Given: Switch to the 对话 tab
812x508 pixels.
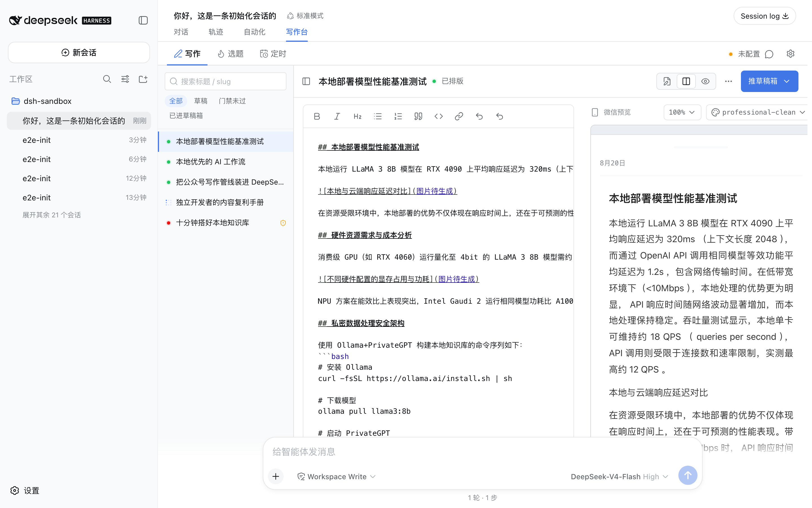Looking at the screenshot, I should coord(181,32).
